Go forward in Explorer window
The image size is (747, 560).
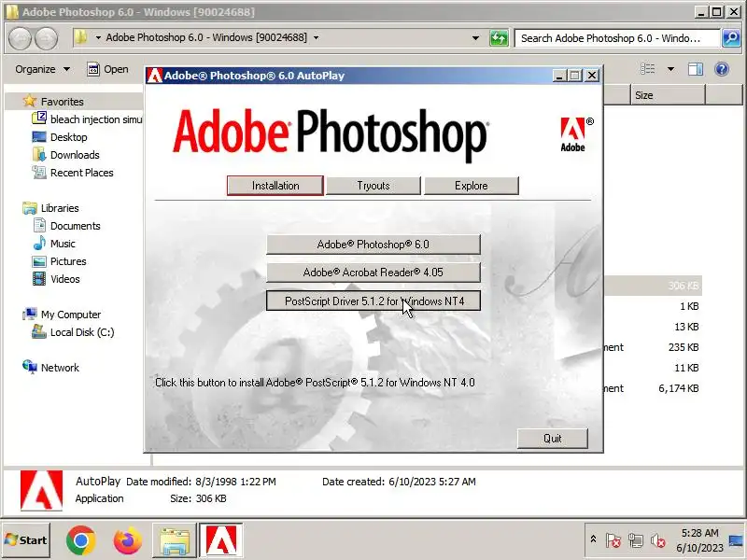coord(46,38)
